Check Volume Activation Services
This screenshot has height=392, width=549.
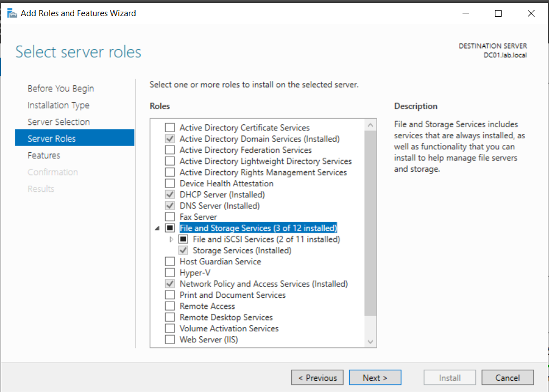[x=170, y=328]
